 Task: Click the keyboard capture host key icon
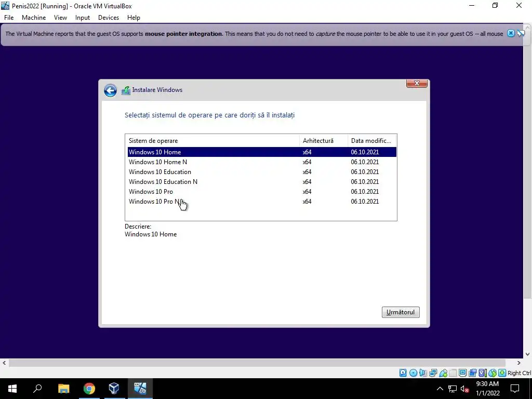point(502,373)
